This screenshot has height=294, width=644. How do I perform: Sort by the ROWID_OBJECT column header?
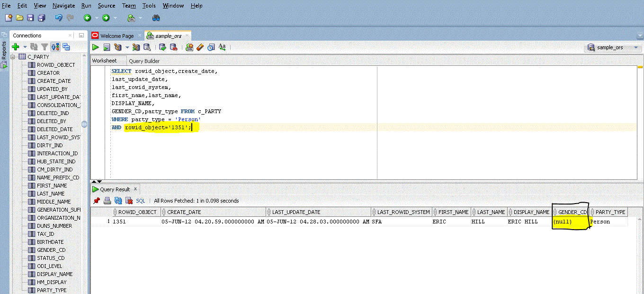136,212
